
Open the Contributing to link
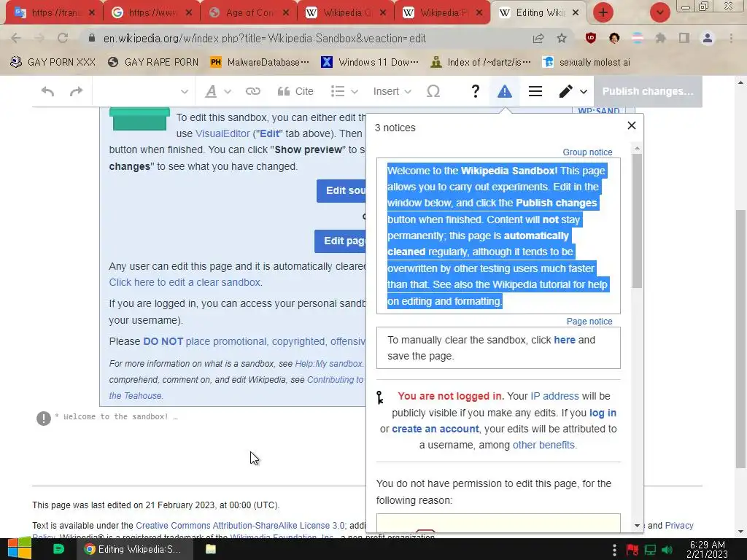click(x=336, y=380)
